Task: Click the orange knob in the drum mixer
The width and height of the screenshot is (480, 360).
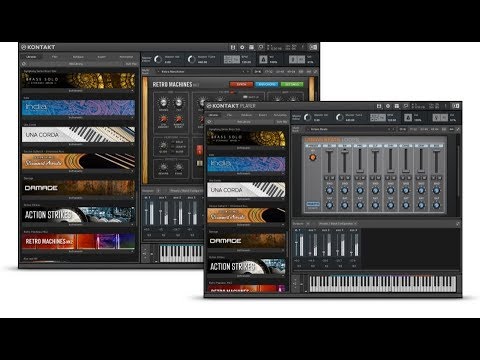Action: 313,158
